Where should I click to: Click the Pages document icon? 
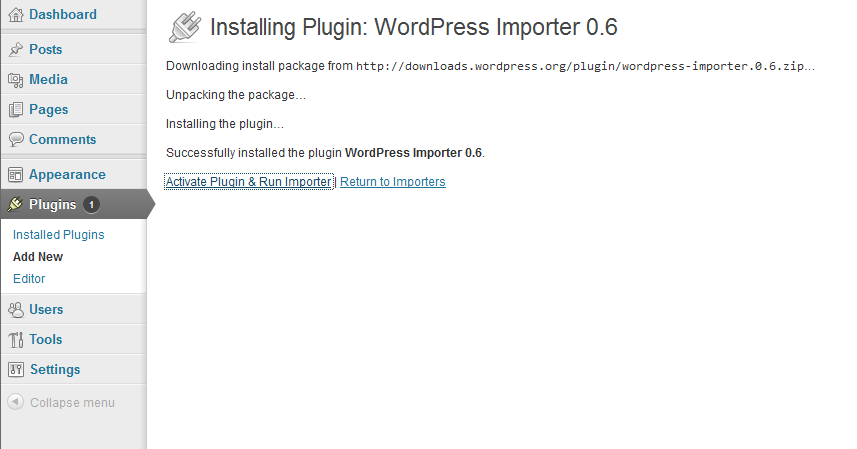pyautogui.click(x=16, y=110)
